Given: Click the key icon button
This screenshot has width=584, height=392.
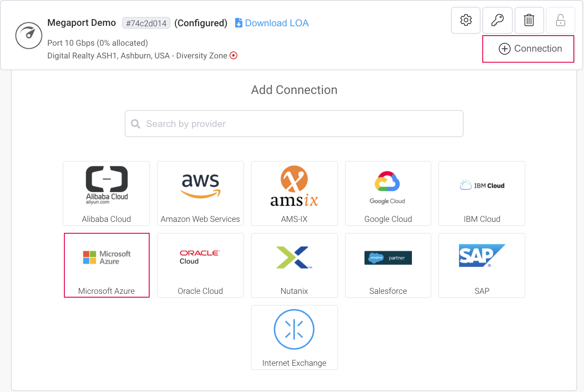Looking at the screenshot, I should coord(497,20).
